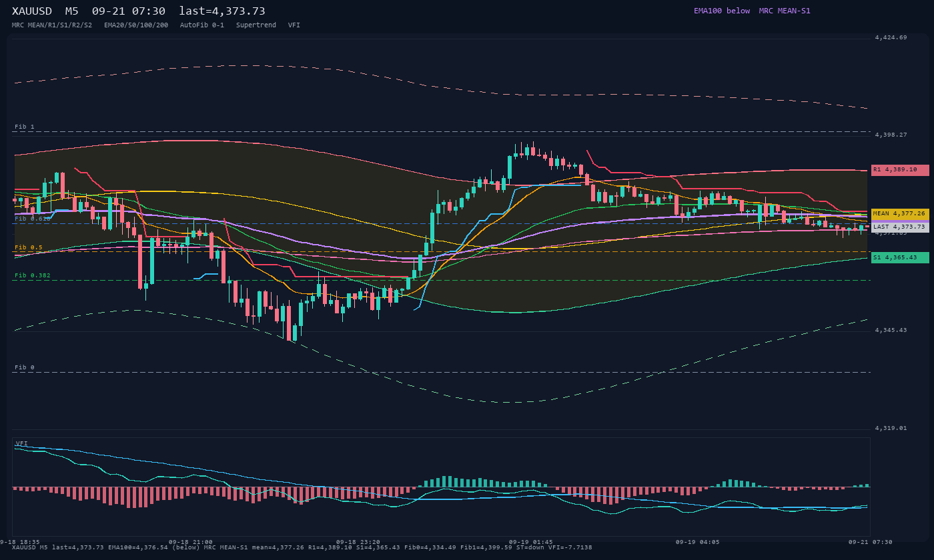
Task: Select the Fib 0.5 level label
Action: point(29,247)
